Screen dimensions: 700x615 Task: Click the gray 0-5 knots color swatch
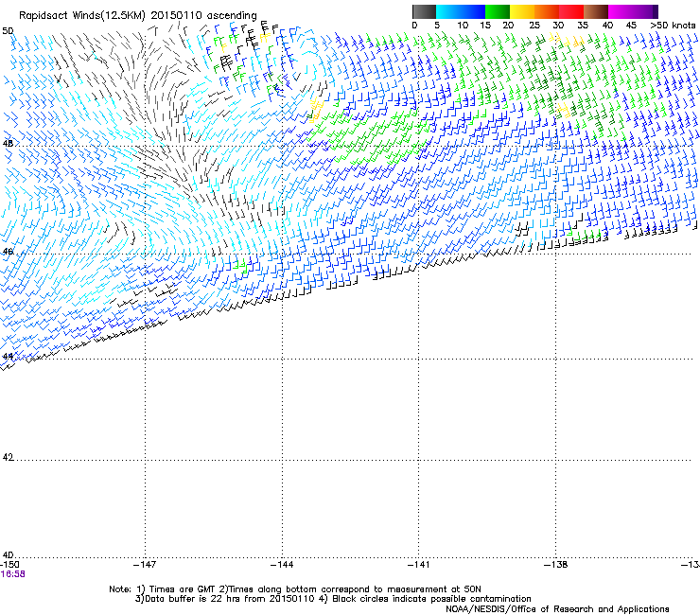[x=424, y=11]
